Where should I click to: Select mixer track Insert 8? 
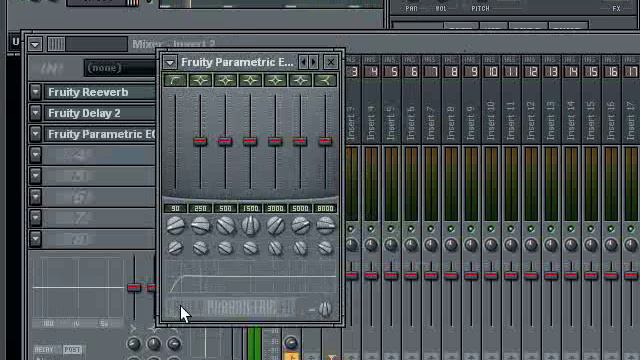451,100
